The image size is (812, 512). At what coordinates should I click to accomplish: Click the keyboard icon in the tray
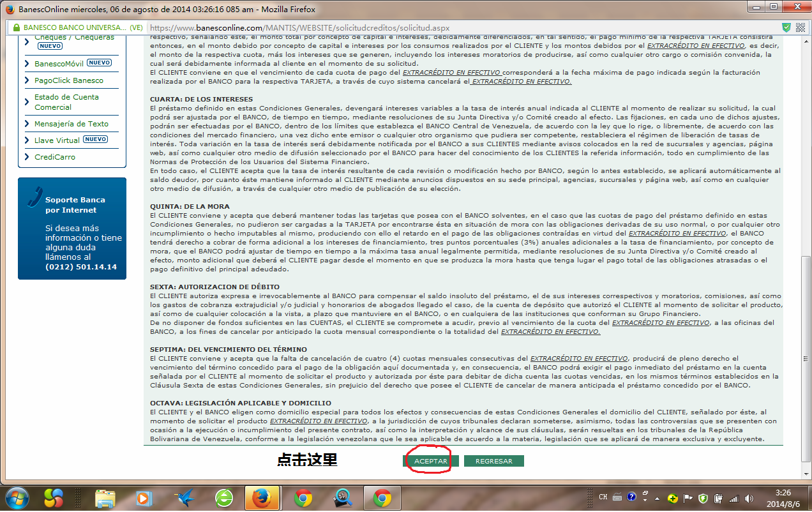617,498
